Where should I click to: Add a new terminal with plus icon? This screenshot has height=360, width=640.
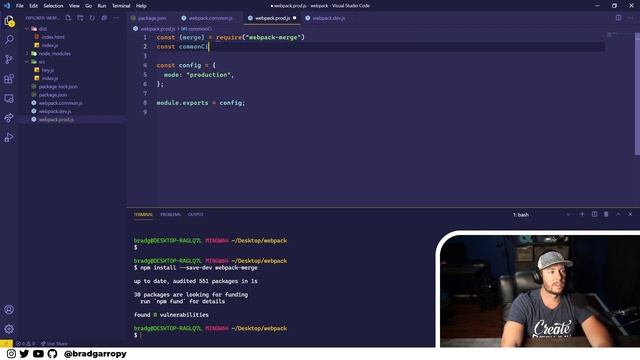point(582,214)
